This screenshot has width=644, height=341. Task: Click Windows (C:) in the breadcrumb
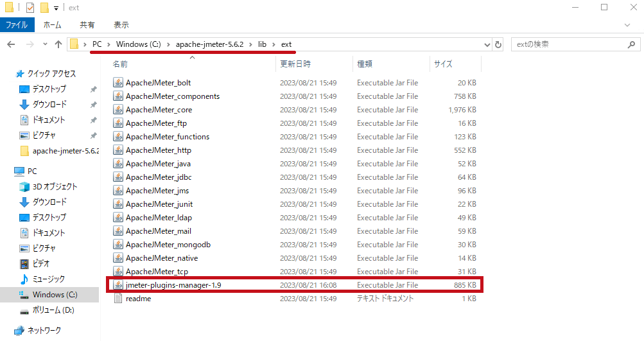click(x=139, y=44)
